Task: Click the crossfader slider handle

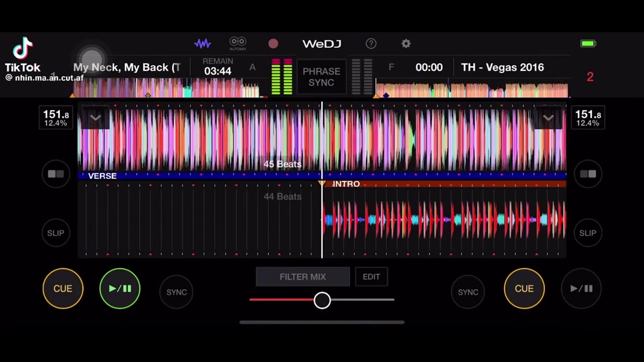Action: tap(323, 300)
